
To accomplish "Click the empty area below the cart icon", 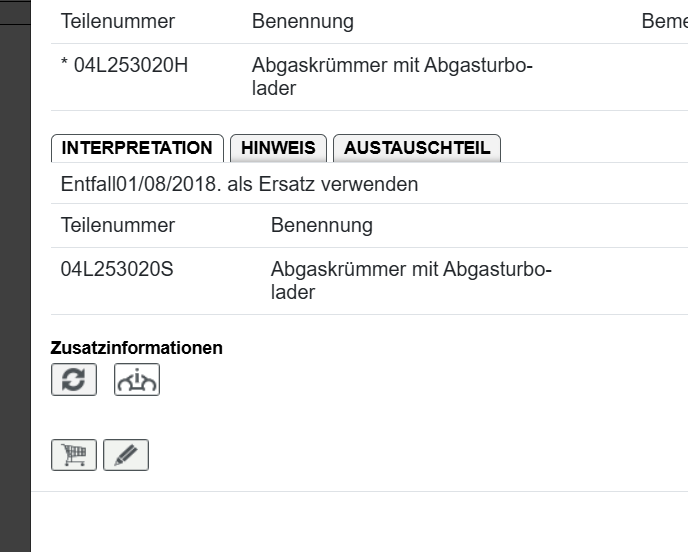I will pyautogui.click(x=300, y=522).
